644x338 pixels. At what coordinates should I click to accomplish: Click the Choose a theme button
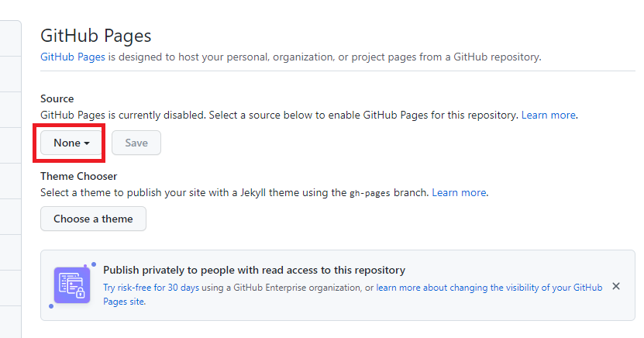(93, 219)
